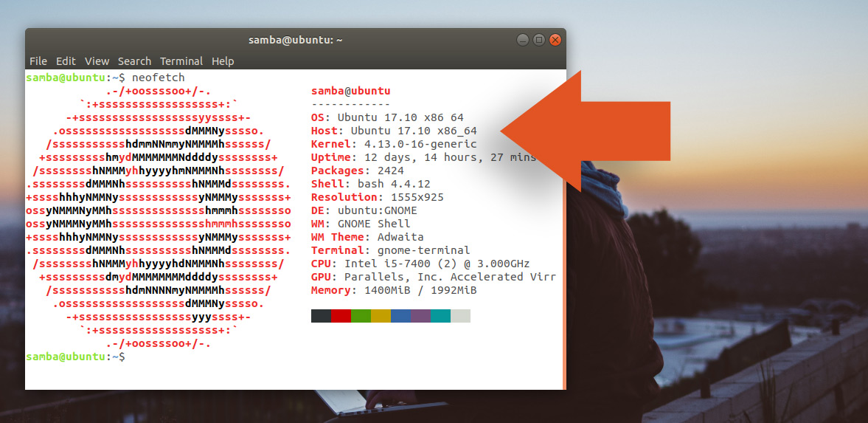The height and width of the screenshot is (423, 868).
Task: Open the File menu
Action: [38, 61]
